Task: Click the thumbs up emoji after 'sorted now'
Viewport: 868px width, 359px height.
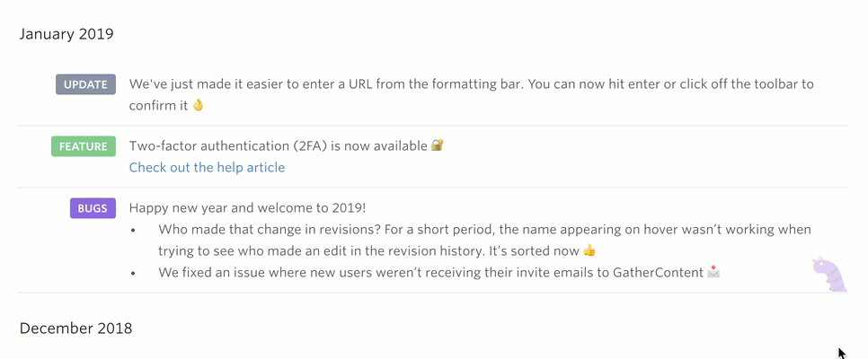Action: click(x=589, y=250)
